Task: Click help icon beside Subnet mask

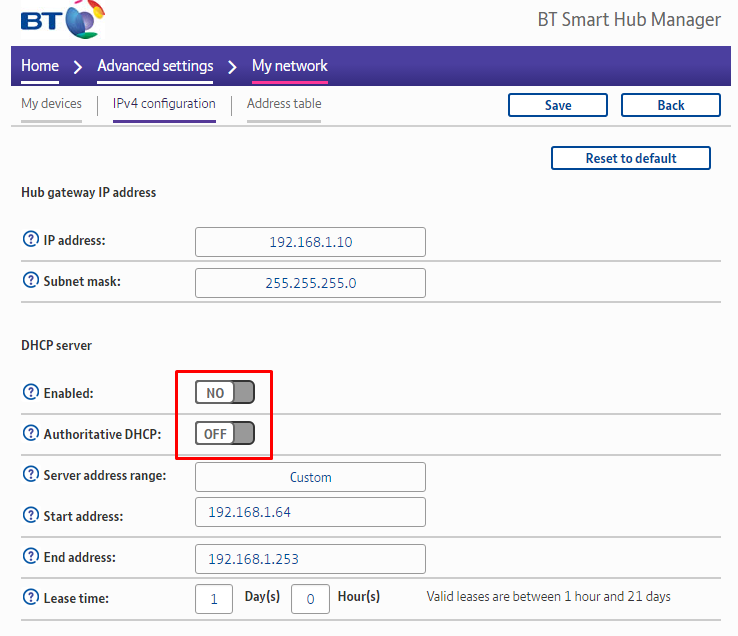Action: (x=30, y=281)
